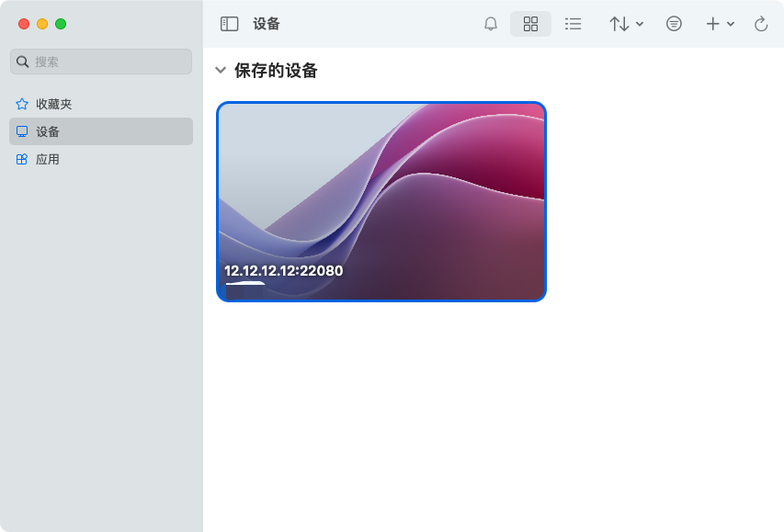The height and width of the screenshot is (532, 784).
Task: Switch to grid view
Action: point(530,24)
